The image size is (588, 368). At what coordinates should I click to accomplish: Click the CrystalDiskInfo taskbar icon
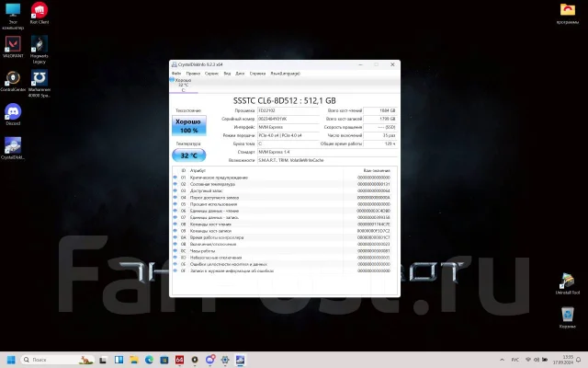[240, 360]
